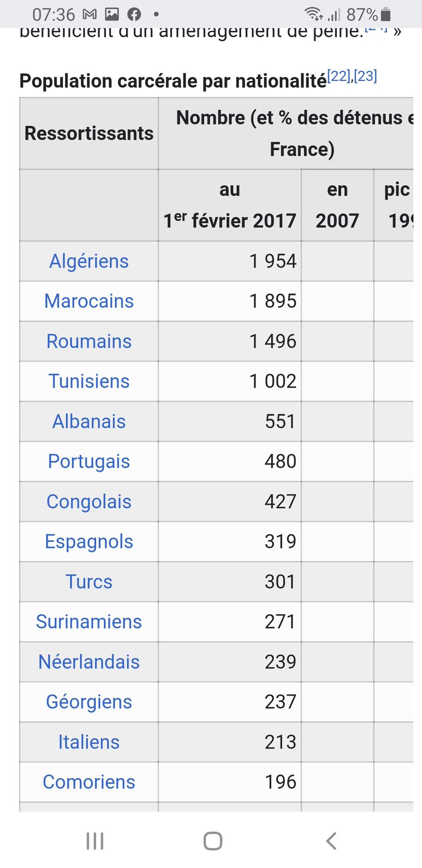Screen dimensions: 422x868
Task: Go to the Congolais page
Action: 89,502
